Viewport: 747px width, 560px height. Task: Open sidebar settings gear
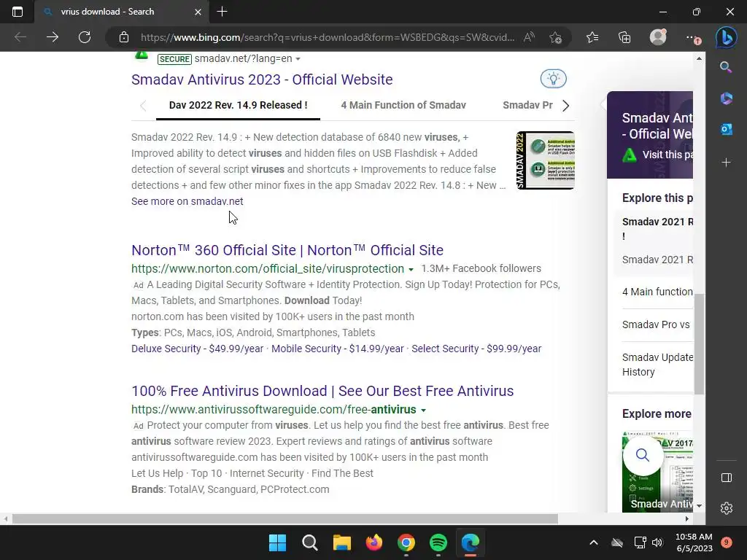(726, 508)
